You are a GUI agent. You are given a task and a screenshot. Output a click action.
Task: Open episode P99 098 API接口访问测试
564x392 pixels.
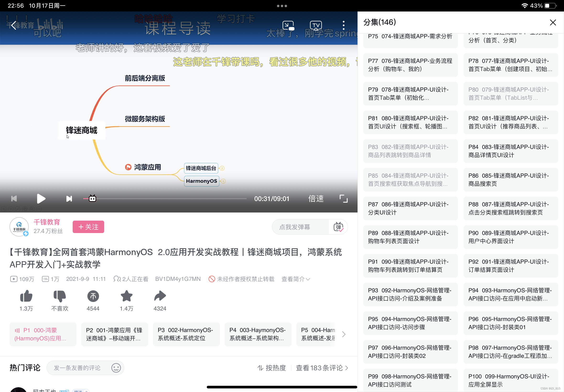point(410,380)
